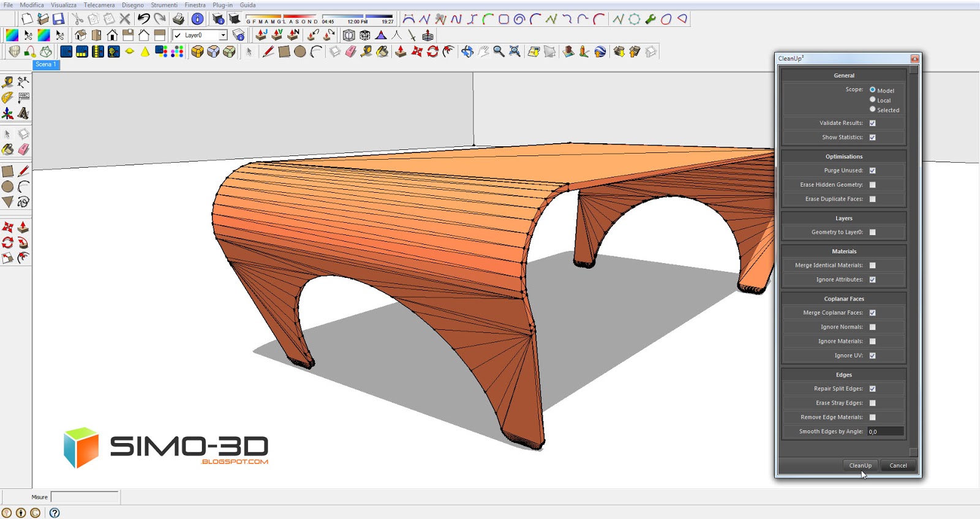Disable Merge Coplanar Faces
Screen dimensions: 980x519
pos(872,312)
